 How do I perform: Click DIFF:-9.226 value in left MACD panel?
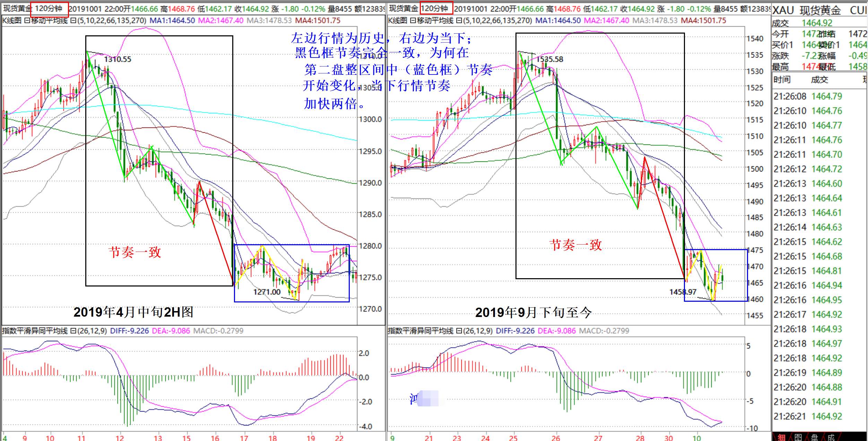(x=129, y=331)
